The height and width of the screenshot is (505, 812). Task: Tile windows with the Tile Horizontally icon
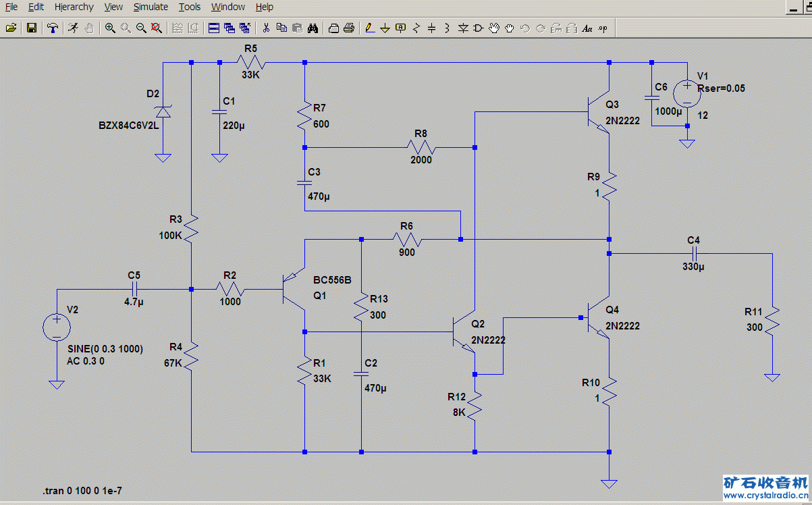(x=214, y=28)
